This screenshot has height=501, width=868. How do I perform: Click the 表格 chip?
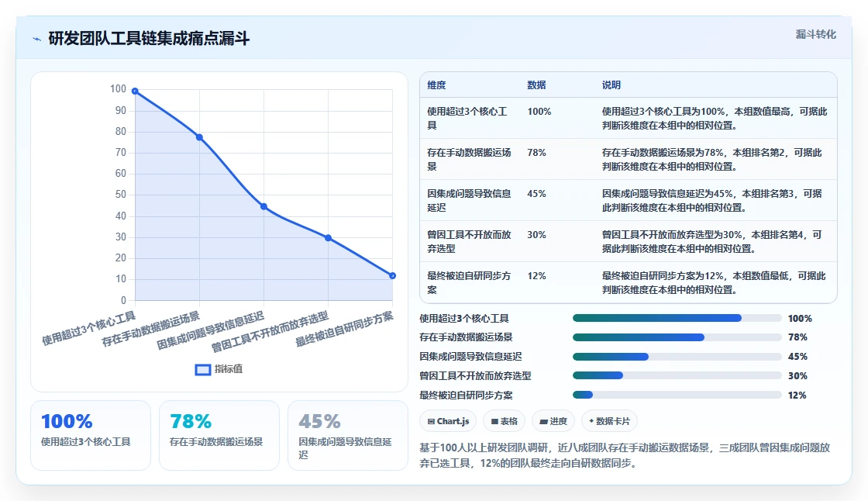click(x=504, y=421)
